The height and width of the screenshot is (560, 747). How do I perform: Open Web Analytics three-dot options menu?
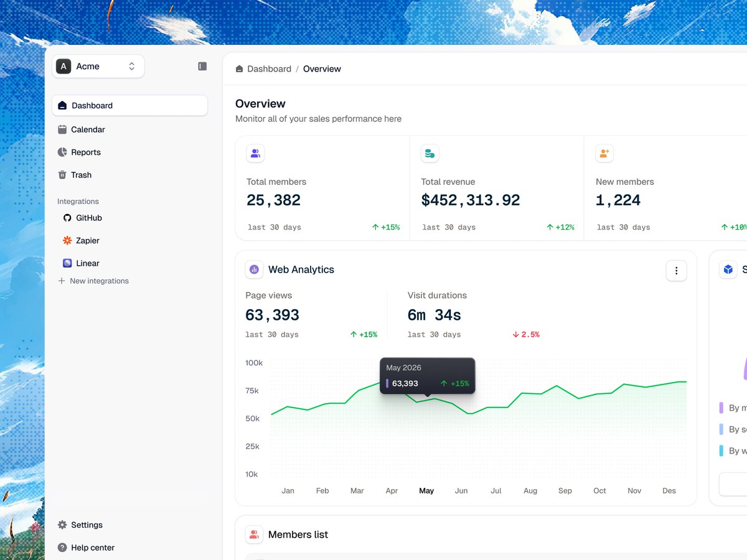[x=677, y=271]
